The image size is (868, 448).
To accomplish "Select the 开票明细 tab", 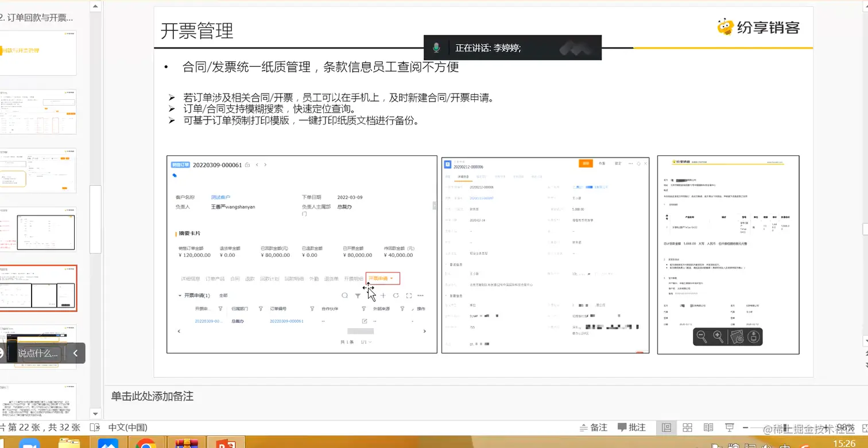I will pyautogui.click(x=354, y=279).
